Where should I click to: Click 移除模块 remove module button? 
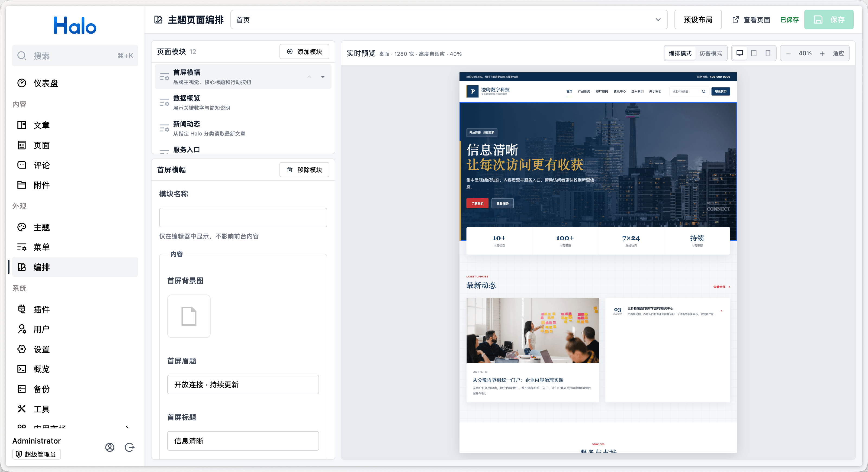click(x=304, y=170)
